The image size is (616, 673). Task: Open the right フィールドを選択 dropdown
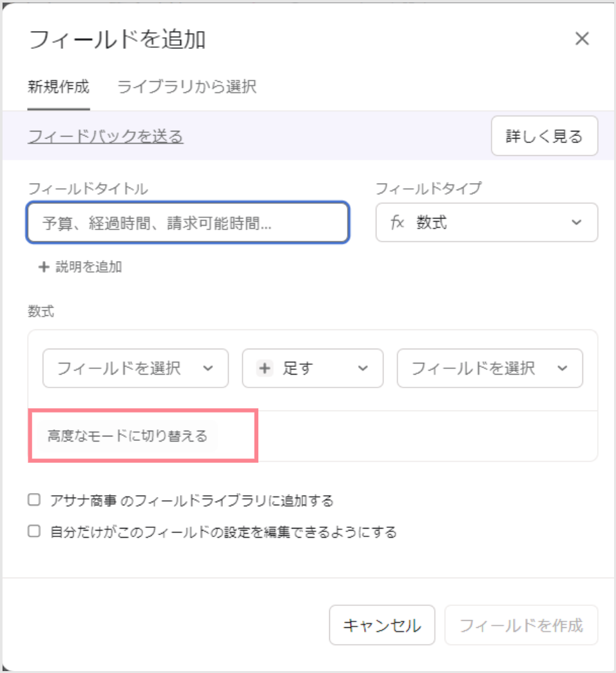(490, 368)
